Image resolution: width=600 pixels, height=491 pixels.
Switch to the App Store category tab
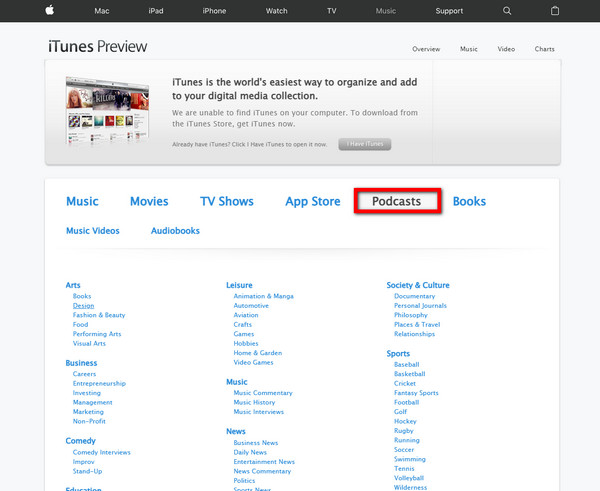tap(313, 202)
